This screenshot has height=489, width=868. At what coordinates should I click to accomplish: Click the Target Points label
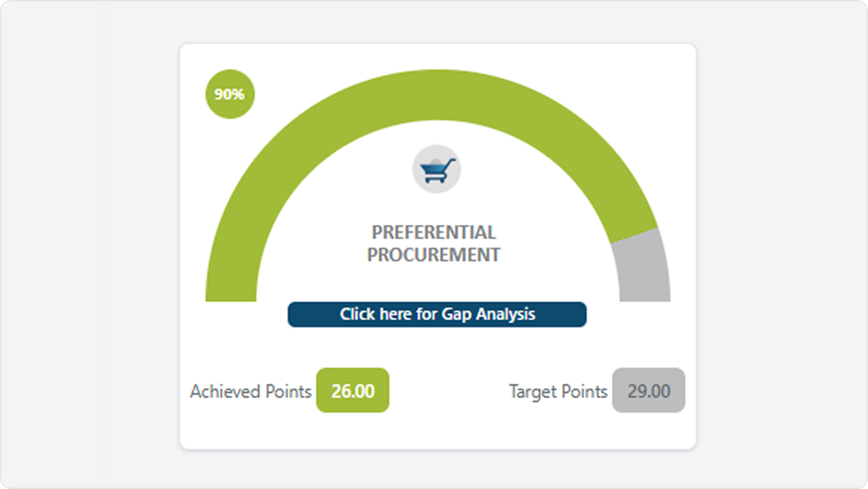tap(558, 391)
